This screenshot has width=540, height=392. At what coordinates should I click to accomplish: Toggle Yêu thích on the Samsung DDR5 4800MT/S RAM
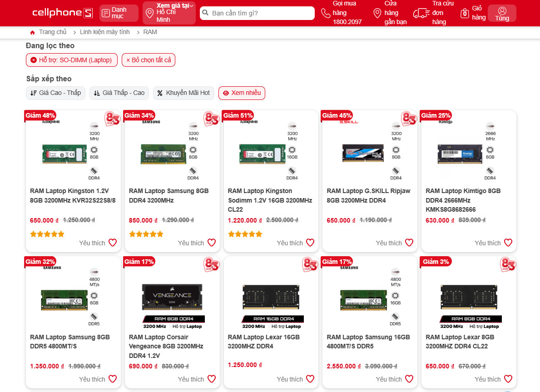(112, 379)
